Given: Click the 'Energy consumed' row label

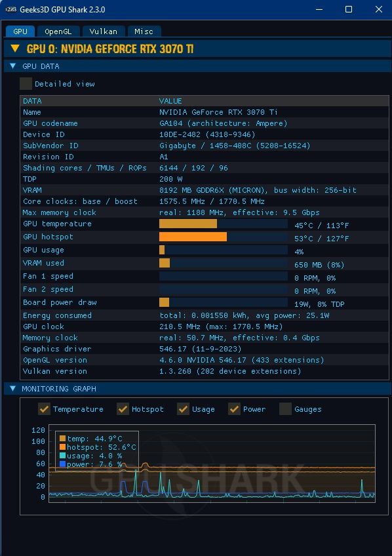Looking at the screenshot, I should [57, 315].
